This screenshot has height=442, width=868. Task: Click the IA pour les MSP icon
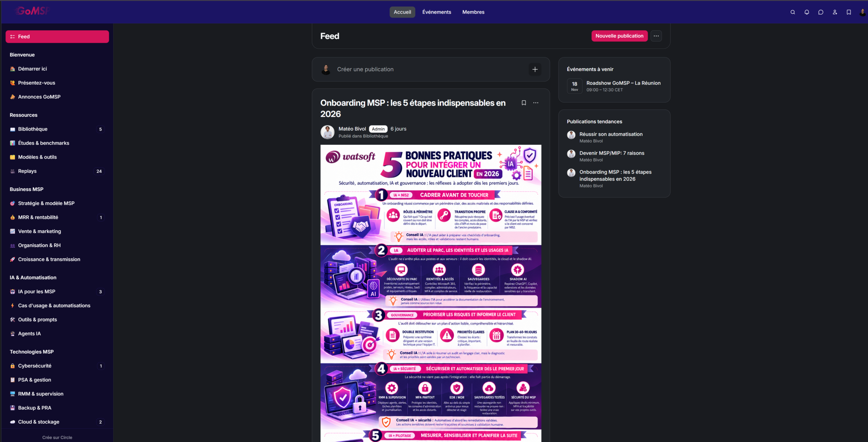[13, 292]
